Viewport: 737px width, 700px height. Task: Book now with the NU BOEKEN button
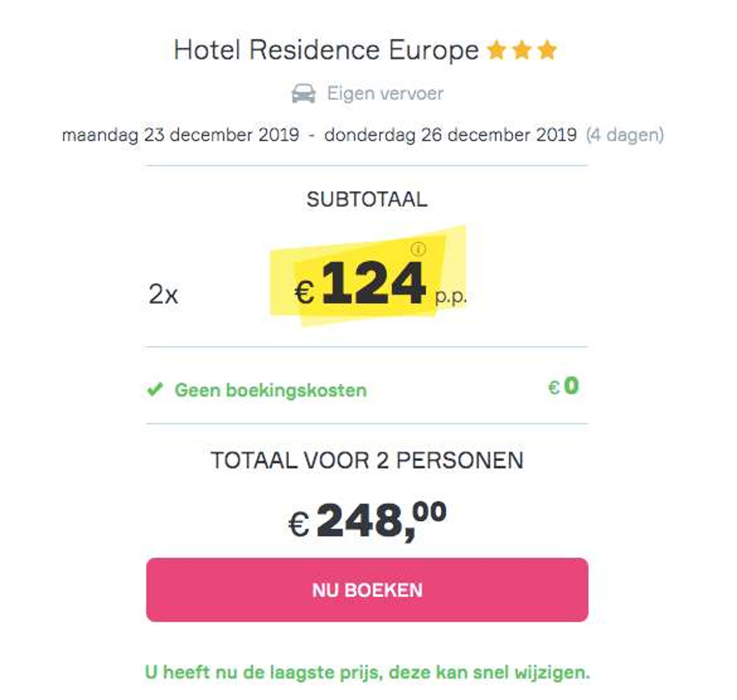(x=367, y=590)
